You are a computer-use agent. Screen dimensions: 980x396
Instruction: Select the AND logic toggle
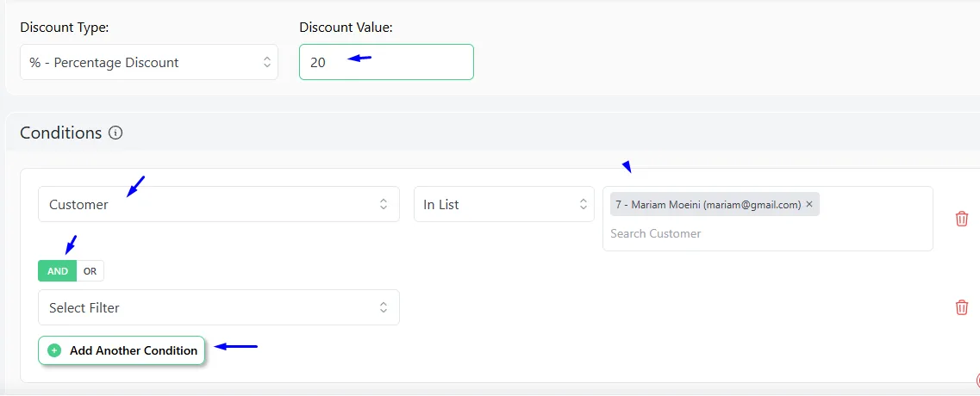(x=58, y=271)
